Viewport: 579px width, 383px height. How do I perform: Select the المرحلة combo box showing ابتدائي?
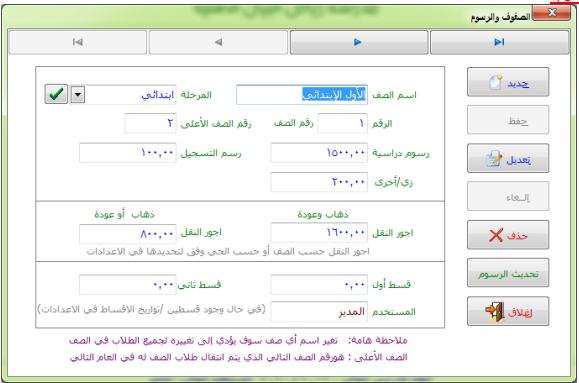[123, 95]
